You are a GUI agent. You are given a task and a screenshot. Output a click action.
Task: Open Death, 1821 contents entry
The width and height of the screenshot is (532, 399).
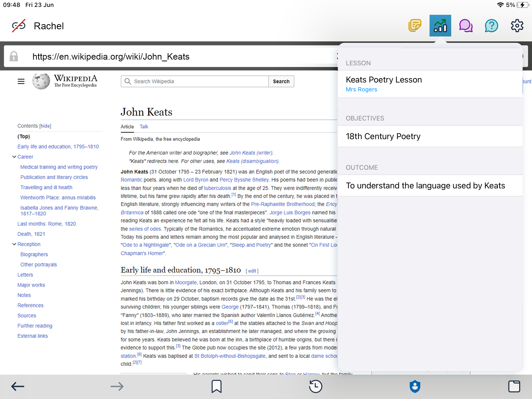click(x=31, y=234)
